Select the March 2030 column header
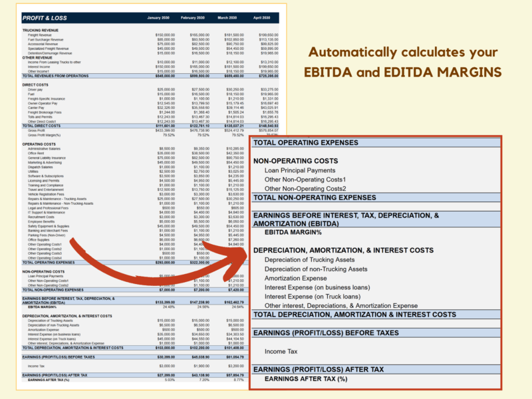This screenshot has height=399, width=532. (x=227, y=18)
